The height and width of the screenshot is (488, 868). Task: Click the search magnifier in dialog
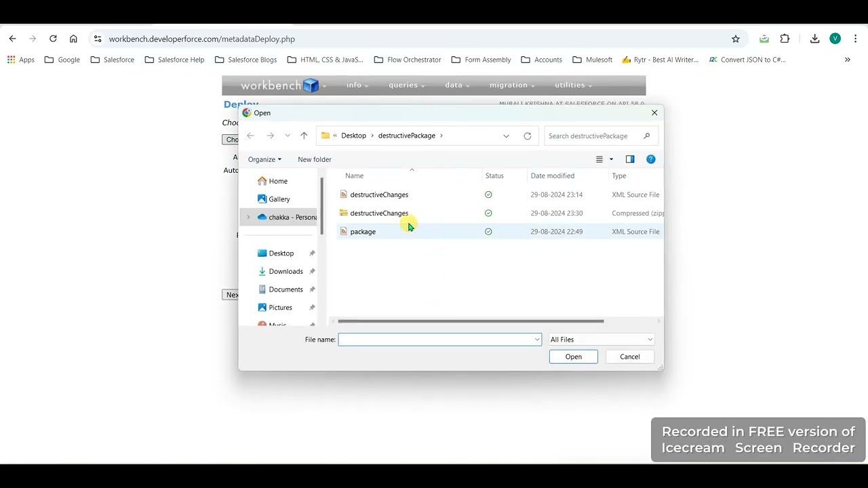click(646, 136)
